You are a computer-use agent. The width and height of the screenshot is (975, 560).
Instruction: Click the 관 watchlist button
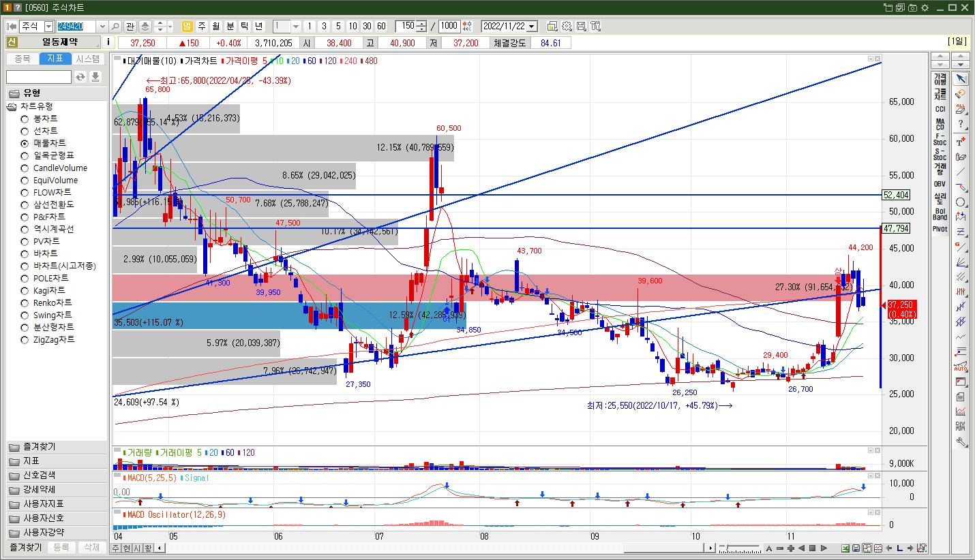(x=130, y=26)
